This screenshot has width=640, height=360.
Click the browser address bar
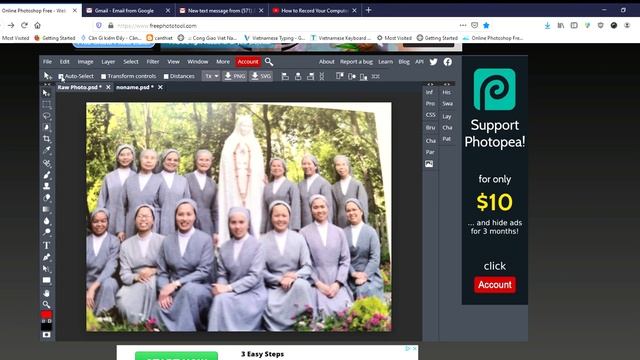pos(282,25)
